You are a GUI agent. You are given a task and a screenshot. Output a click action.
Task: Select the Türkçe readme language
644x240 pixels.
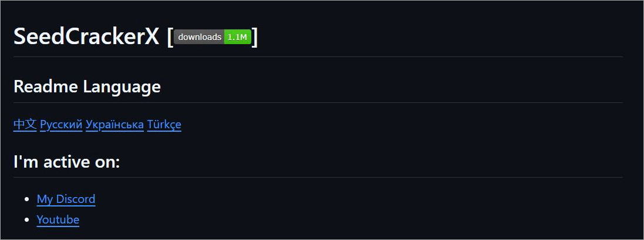tap(164, 125)
